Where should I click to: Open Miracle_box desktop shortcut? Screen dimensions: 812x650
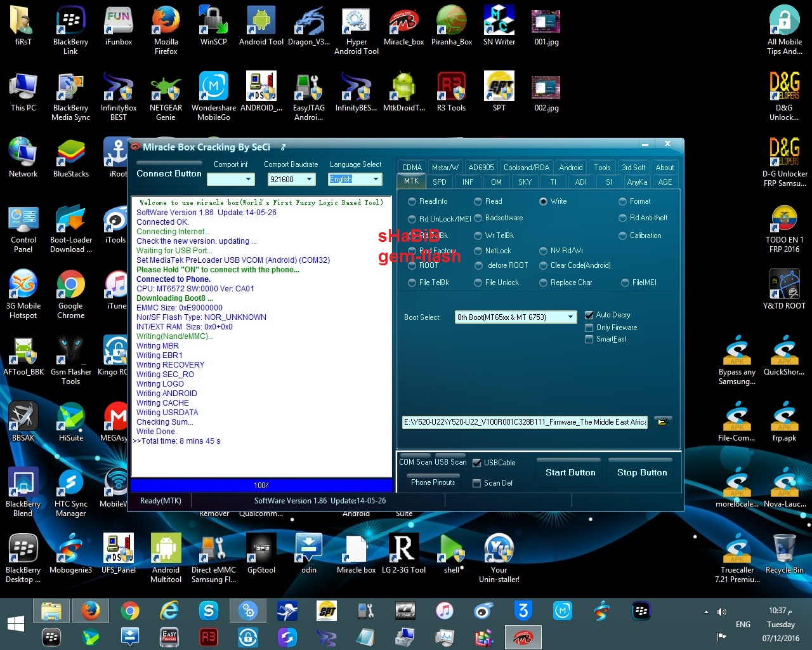coord(404,27)
